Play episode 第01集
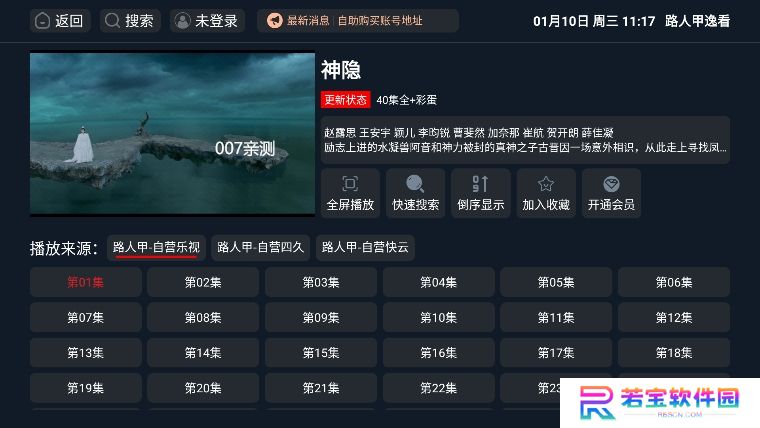The image size is (760, 428). tap(86, 282)
